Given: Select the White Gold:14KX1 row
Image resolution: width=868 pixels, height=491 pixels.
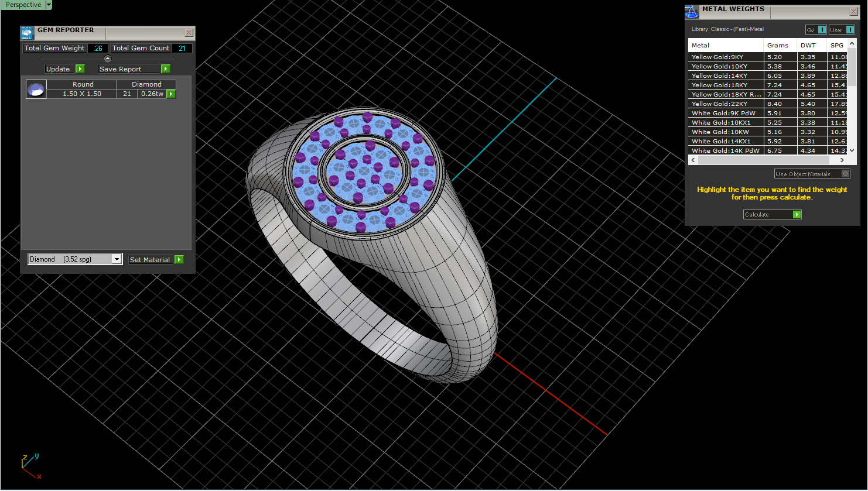Looking at the screenshot, I should pyautogui.click(x=768, y=142).
